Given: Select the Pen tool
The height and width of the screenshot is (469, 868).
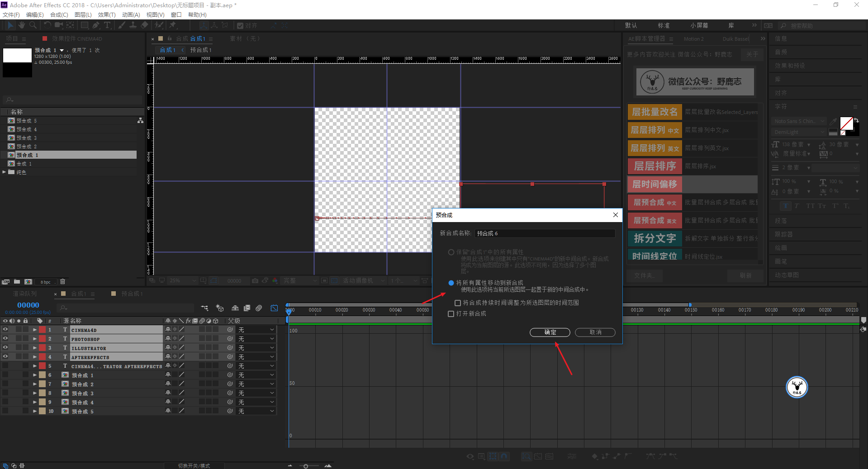Looking at the screenshot, I should coord(96,25).
